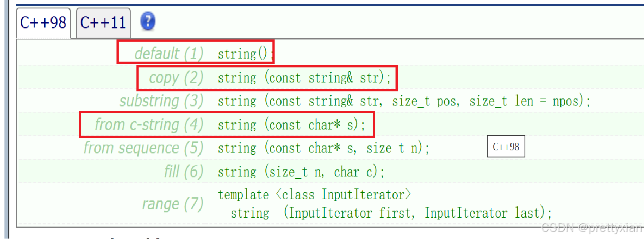Click the InputIterator first, InputIterator last line
Screen dimensions: 644x239
click(x=392, y=213)
